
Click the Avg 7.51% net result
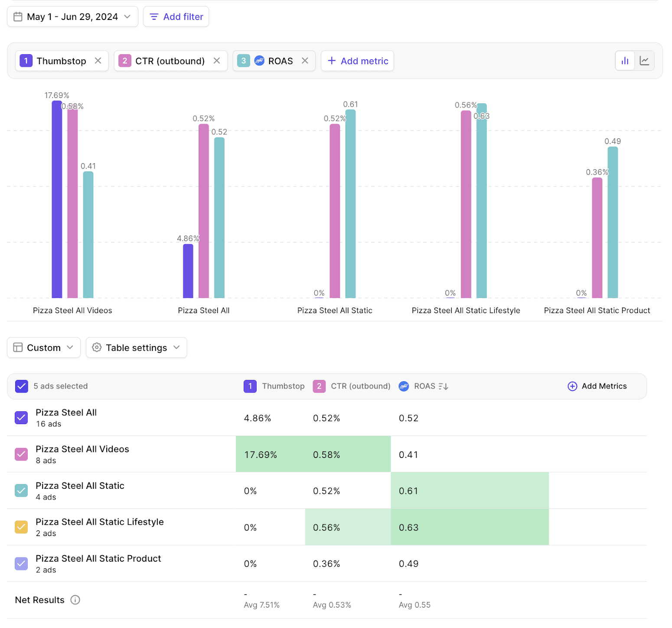click(x=261, y=605)
